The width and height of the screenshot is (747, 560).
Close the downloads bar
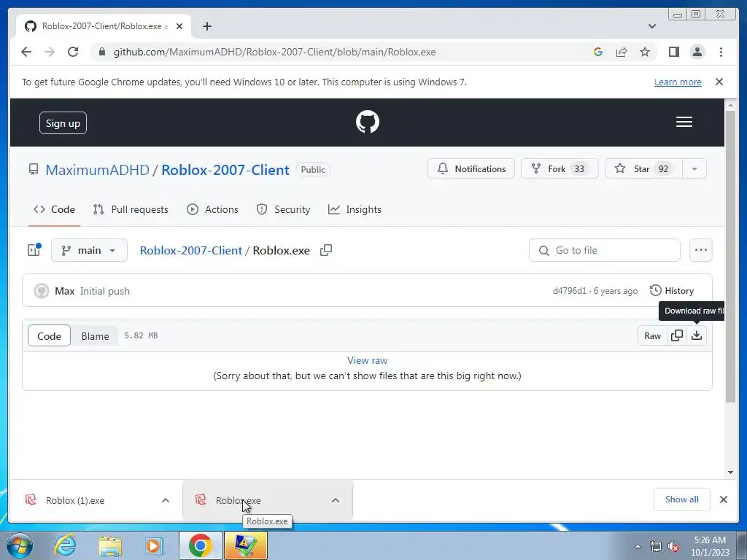pyautogui.click(x=723, y=499)
